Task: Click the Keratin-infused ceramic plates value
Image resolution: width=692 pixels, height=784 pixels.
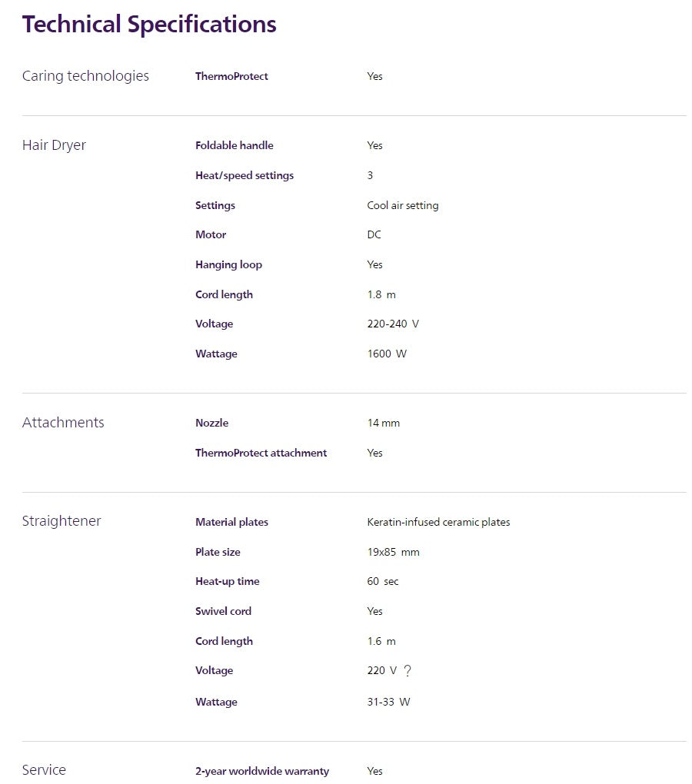Action: click(x=438, y=522)
